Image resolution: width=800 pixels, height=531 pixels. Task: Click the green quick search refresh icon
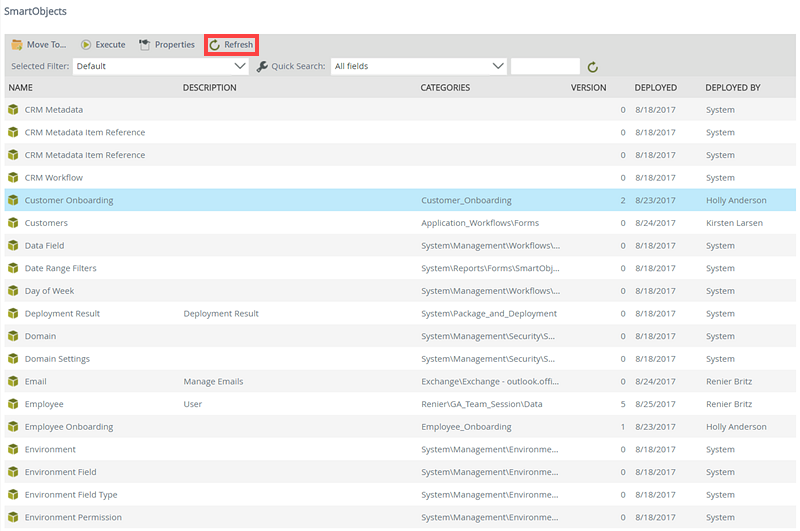(593, 67)
